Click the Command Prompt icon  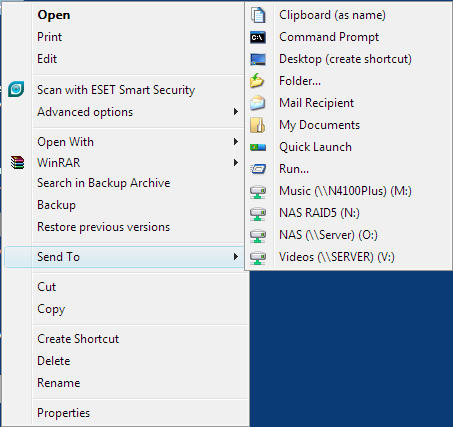(258, 37)
